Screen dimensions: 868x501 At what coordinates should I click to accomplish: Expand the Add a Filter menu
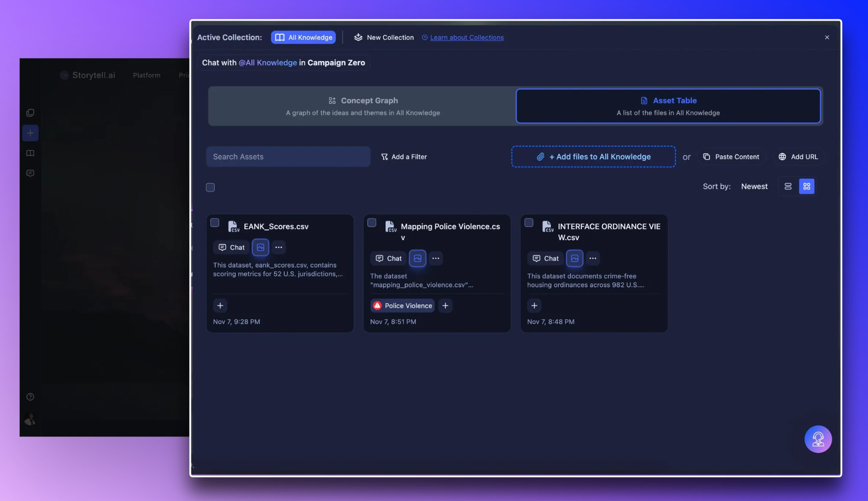point(404,157)
